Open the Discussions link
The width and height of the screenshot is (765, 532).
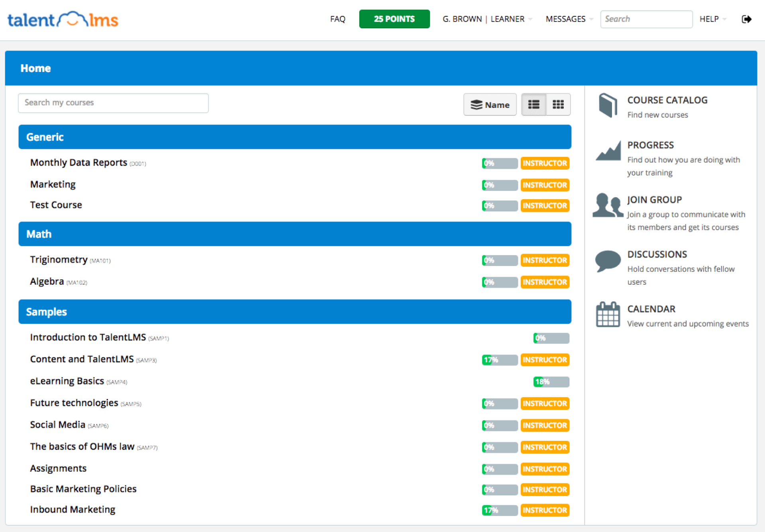click(657, 254)
